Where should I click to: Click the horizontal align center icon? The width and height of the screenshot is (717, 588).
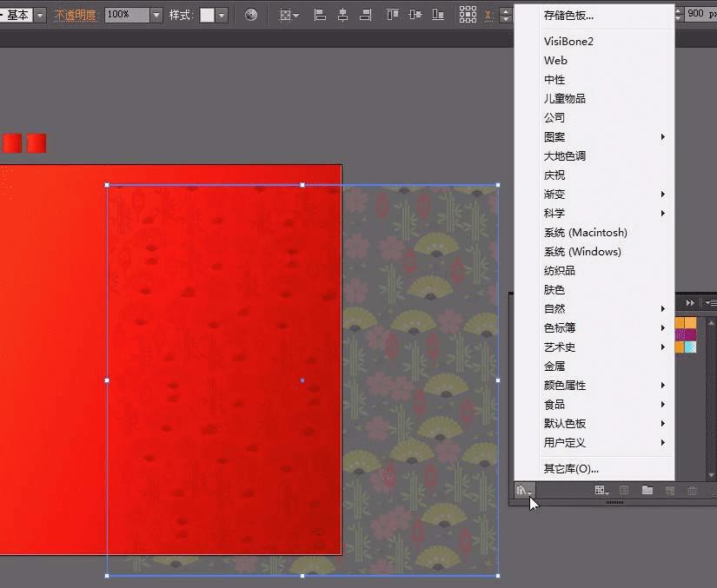(x=342, y=15)
